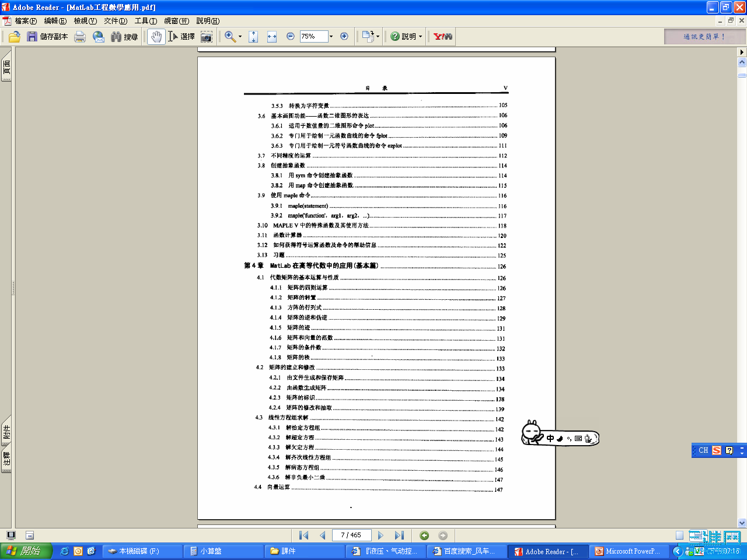The image size is (747, 560).
Task: Click the Fit Page (actual size) icon
Action: click(253, 37)
